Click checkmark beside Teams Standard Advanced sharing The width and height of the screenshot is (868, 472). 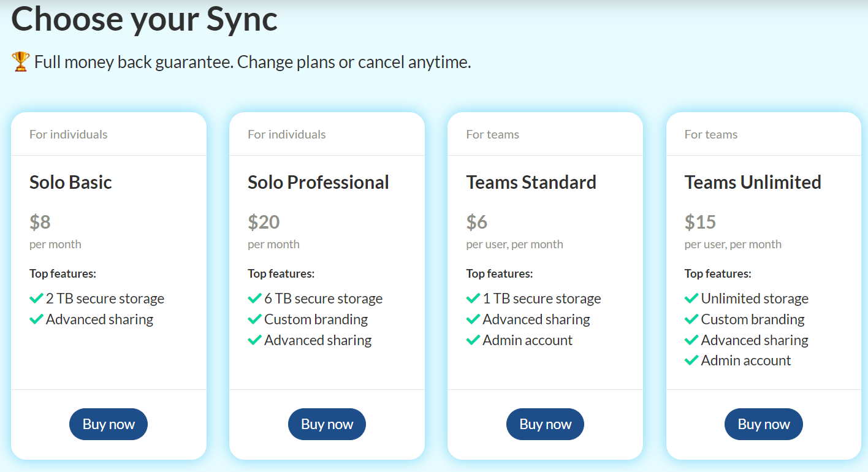[473, 319]
